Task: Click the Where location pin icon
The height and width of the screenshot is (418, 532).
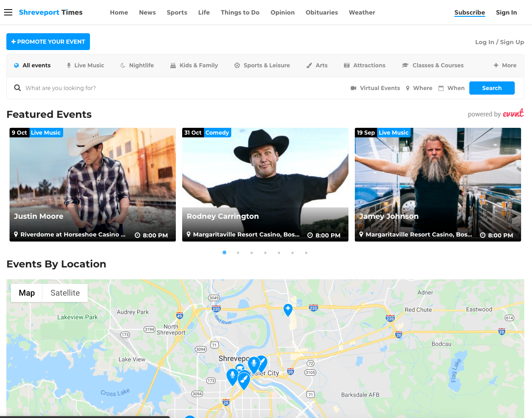Action: (x=408, y=88)
